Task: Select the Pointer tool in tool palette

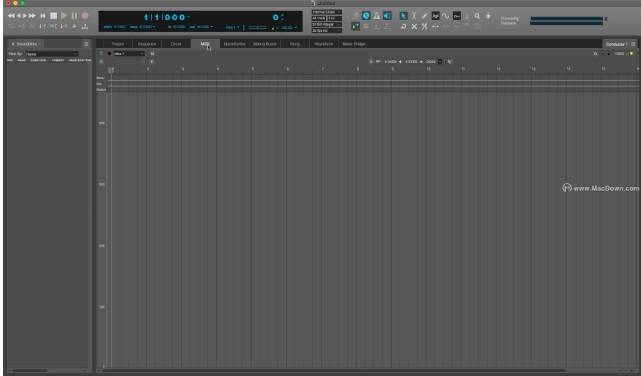Action: point(403,16)
